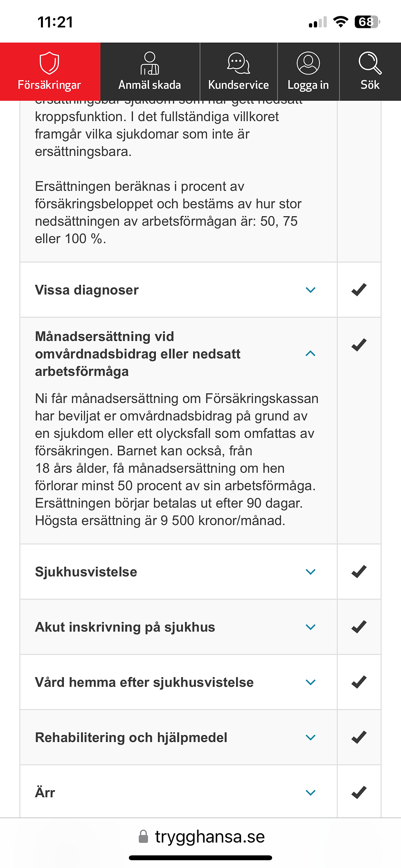
Task: Tap the checkmark in Vissa diagnoser row
Action: (x=359, y=290)
